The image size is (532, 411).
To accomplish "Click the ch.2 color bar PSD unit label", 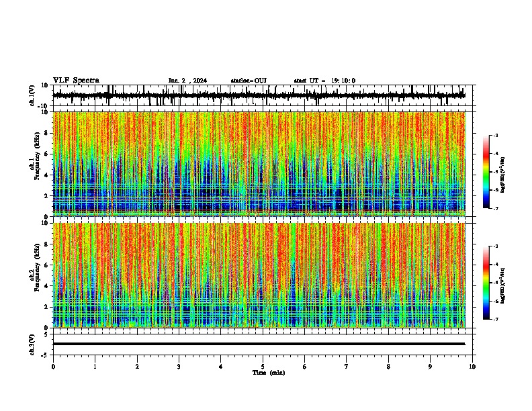I will pyautogui.click(x=503, y=285).
